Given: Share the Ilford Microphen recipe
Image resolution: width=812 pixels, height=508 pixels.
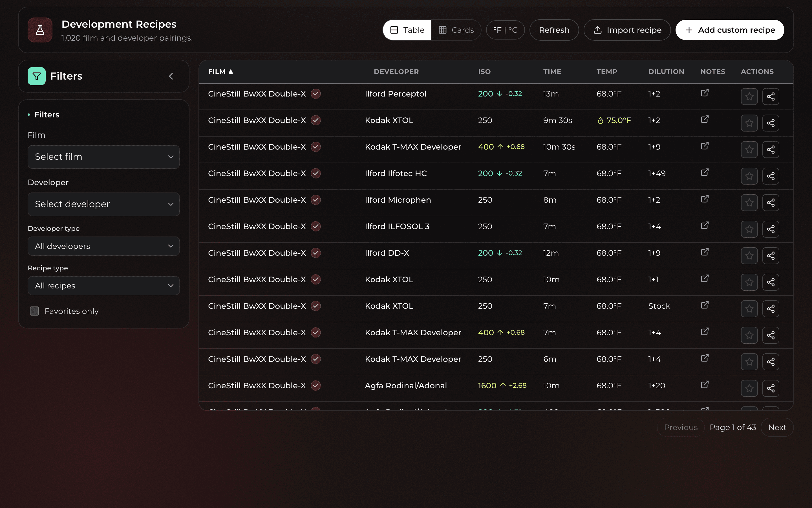Looking at the screenshot, I should pyautogui.click(x=771, y=203).
